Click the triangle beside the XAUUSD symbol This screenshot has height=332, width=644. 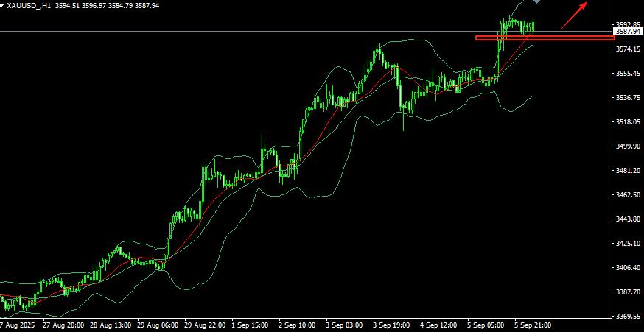2,5
